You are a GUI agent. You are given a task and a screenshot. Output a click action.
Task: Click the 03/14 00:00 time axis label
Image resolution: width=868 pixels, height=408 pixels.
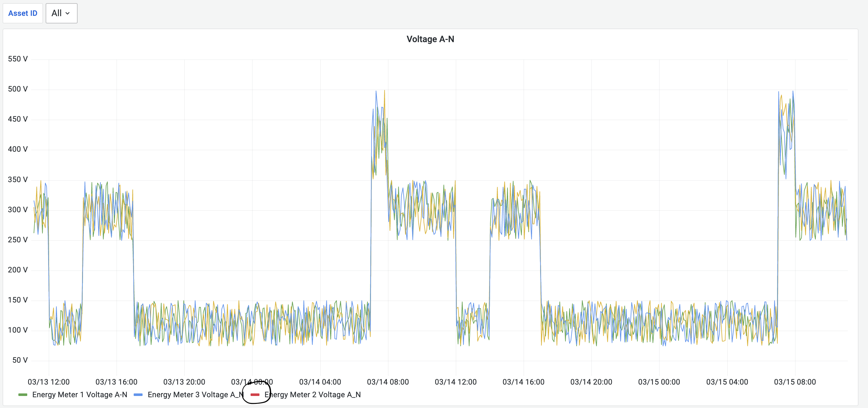tap(252, 382)
